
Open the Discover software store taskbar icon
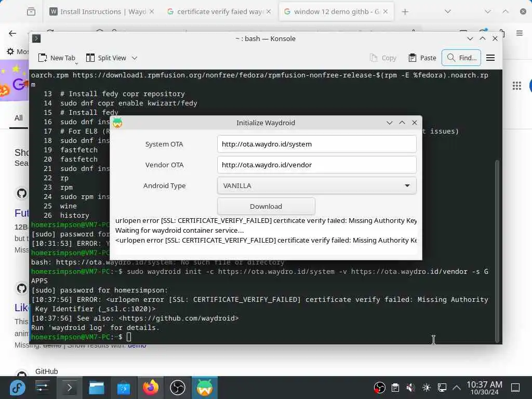pos(124,388)
